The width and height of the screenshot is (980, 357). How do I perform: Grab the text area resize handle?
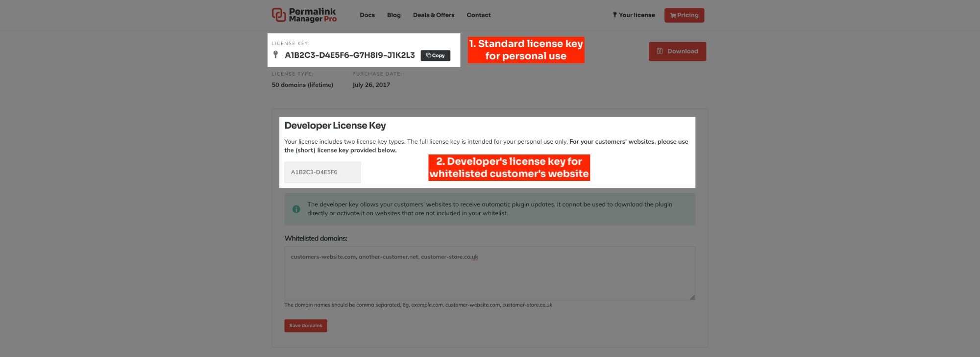pos(692,297)
